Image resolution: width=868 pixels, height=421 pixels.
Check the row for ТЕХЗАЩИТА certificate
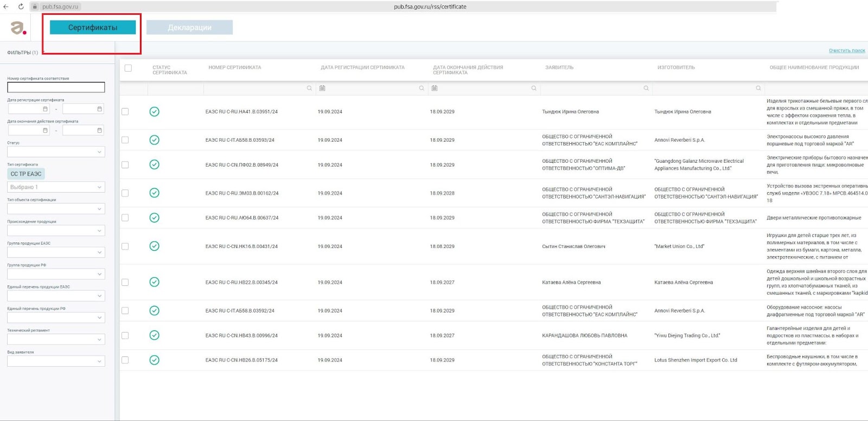(125, 218)
